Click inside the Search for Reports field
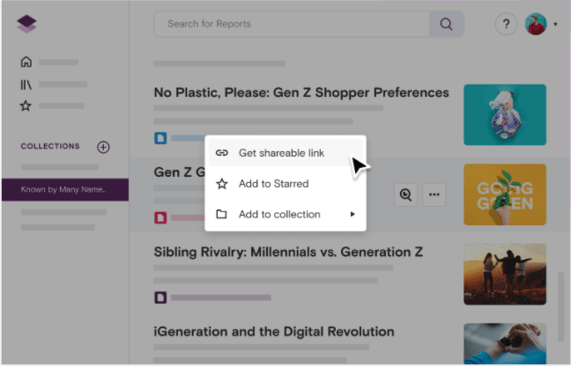571x366 pixels. [292, 24]
